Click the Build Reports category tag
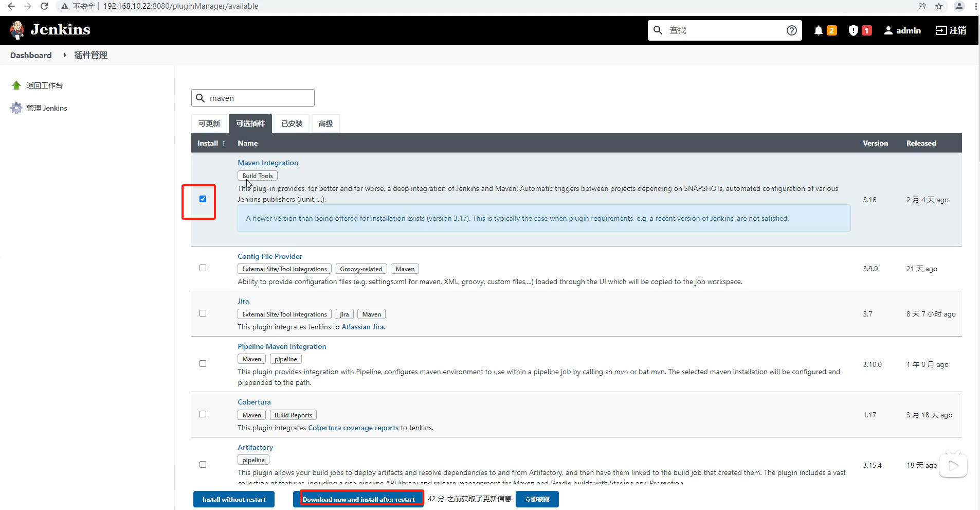Image resolution: width=980 pixels, height=510 pixels. pos(293,415)
